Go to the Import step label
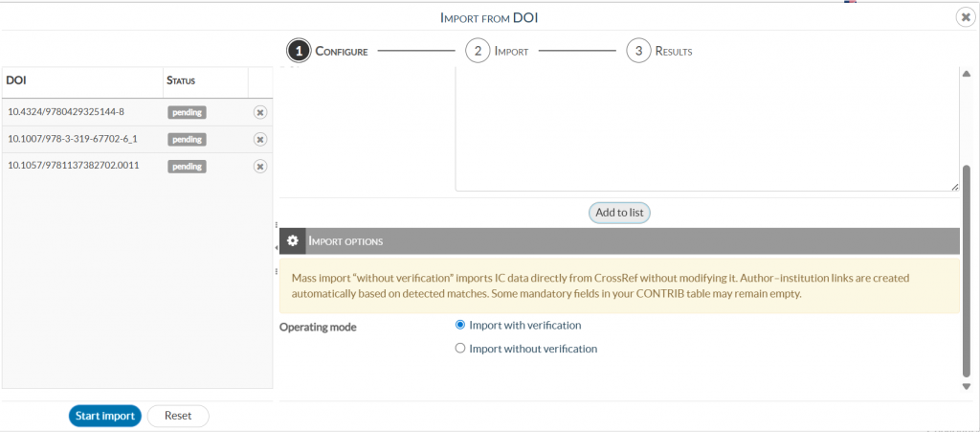This screenshot has height=432, width=980. (511, 52)
